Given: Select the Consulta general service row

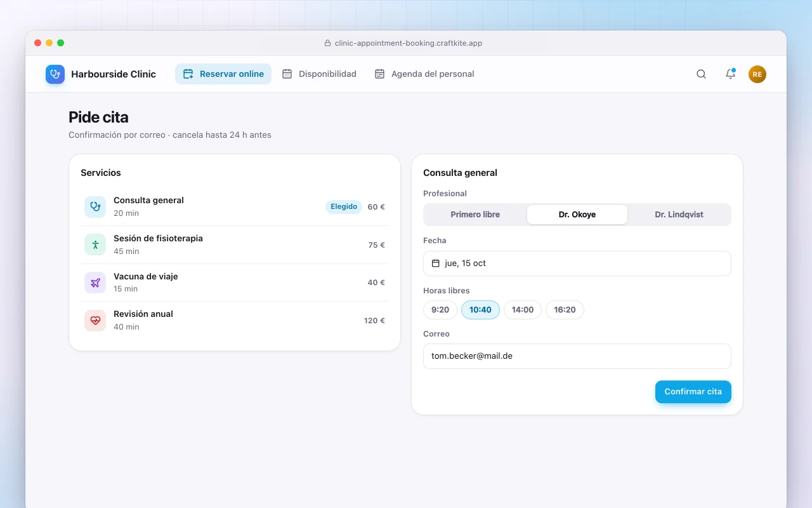Looking at the screenshot, I should pos(235,206).
